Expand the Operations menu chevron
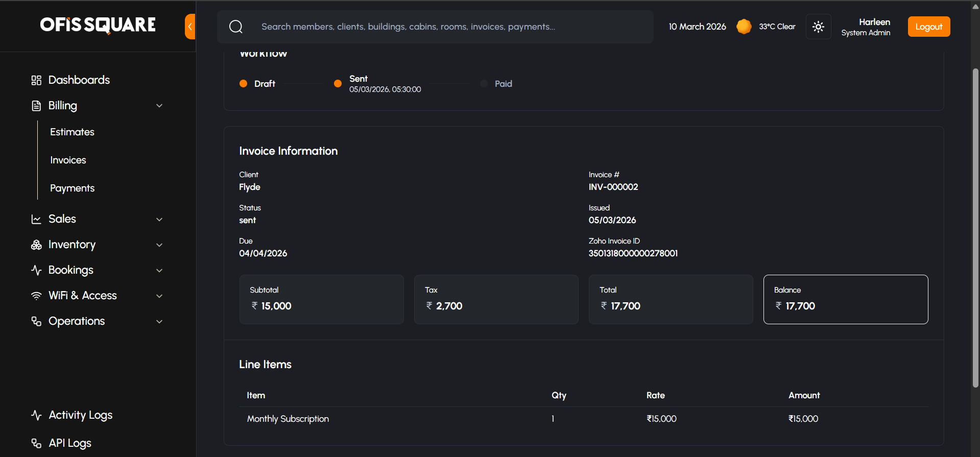The image size is (980, 457). pyautogui.click(x=159, y=321)
